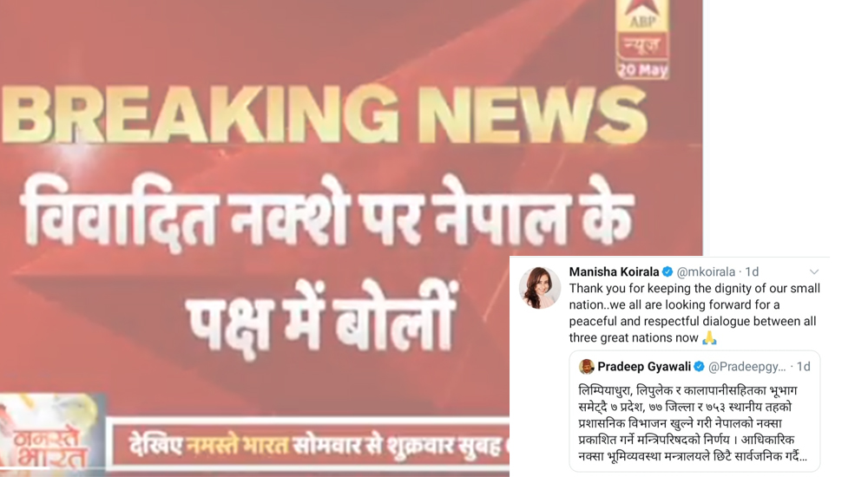Click the @Pradeepgy... truncated handle
This screenshot has width=868, height=477.
(746, 366)
